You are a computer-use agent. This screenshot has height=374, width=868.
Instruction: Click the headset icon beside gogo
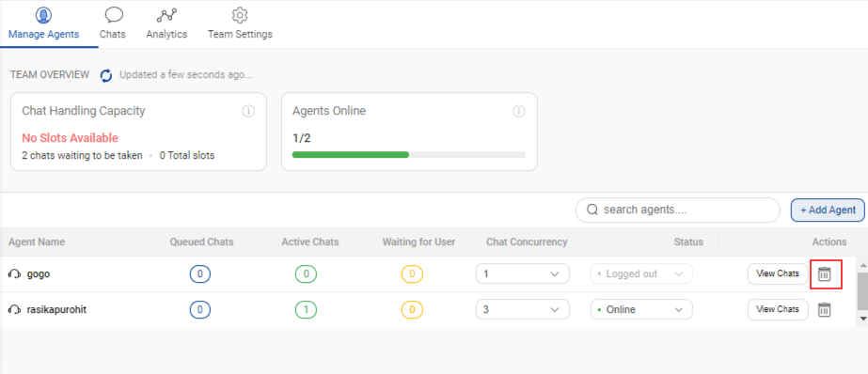[14, 273]
